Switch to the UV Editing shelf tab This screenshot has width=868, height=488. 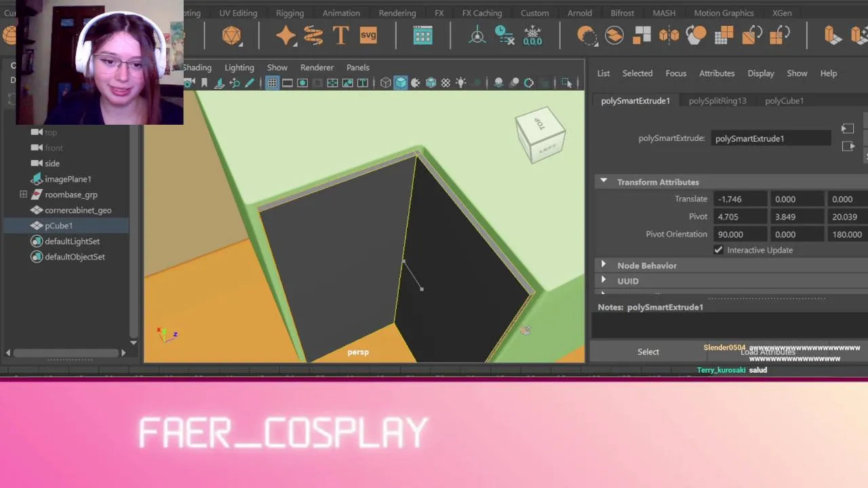tap(238, 13)
